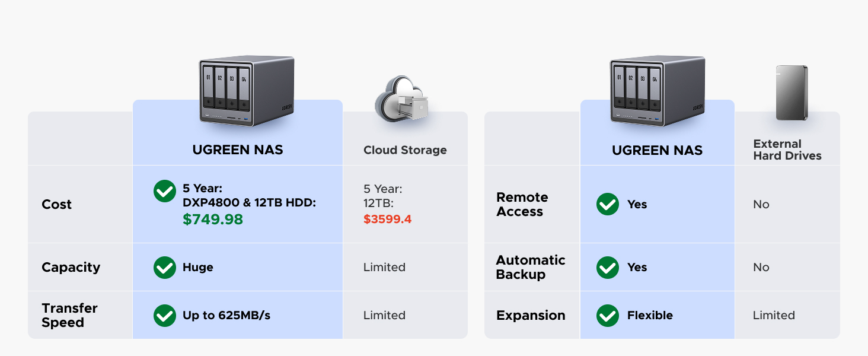Click the checkmark beside Up to 625MB/s
The width and height of the screenshot is (868, 356).
164,316
